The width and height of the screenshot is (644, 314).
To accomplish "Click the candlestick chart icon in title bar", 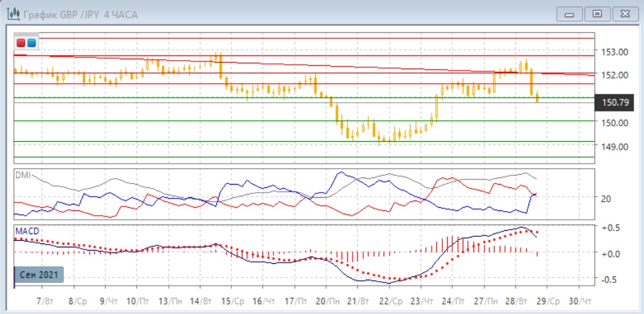I will coord(12,14).
